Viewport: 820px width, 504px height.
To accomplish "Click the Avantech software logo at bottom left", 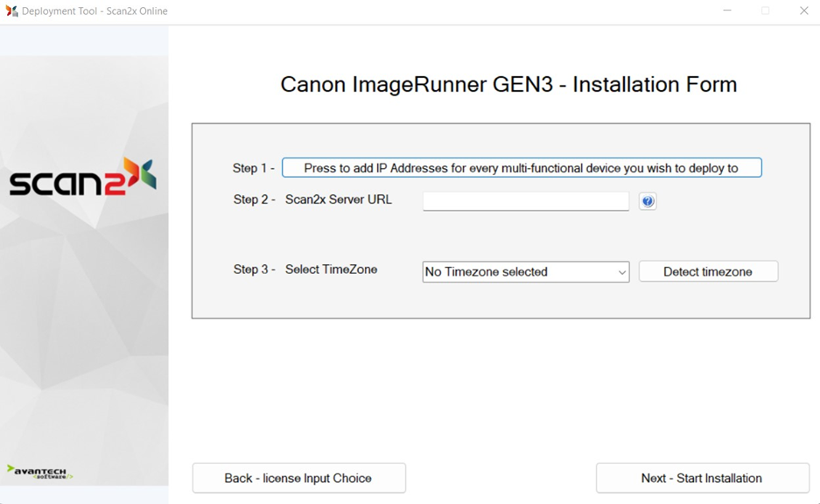I will 39,472.
